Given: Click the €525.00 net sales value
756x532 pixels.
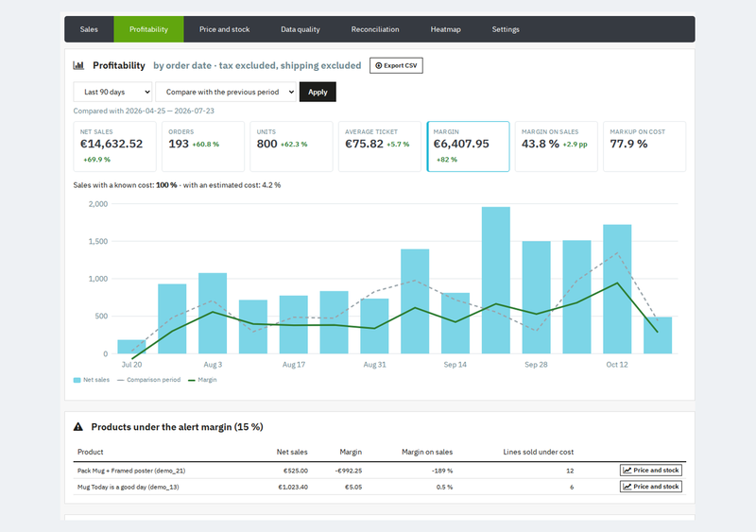Looking at the screenshot, I should pyautogui.click(x=296, y=471).
